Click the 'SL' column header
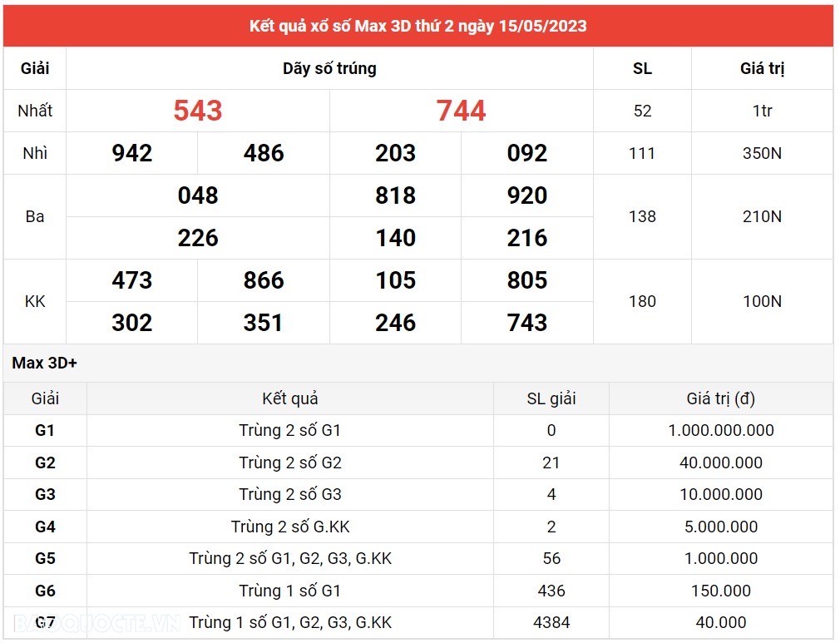 (x=642, y=69)
